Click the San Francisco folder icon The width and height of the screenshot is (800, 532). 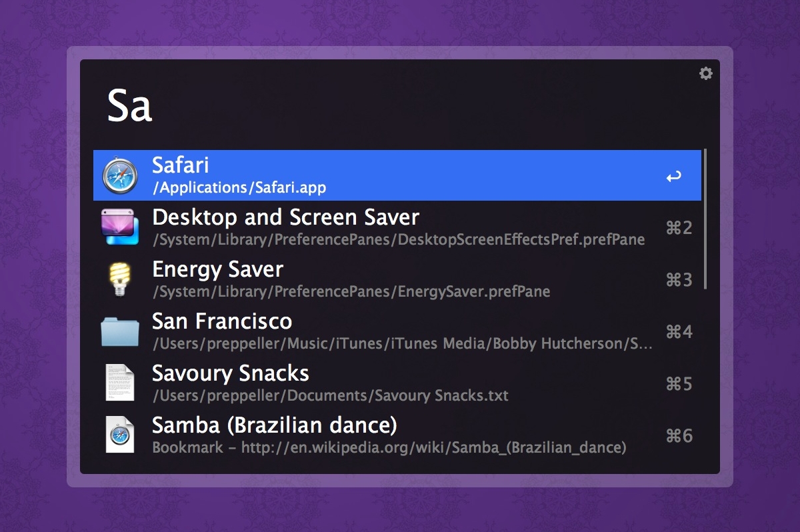click(x=120, y=331)
